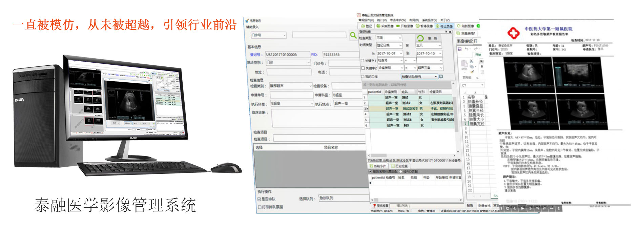Click the copy icon below the scissors
Screen dimensions: 644x228
point(472,67)
